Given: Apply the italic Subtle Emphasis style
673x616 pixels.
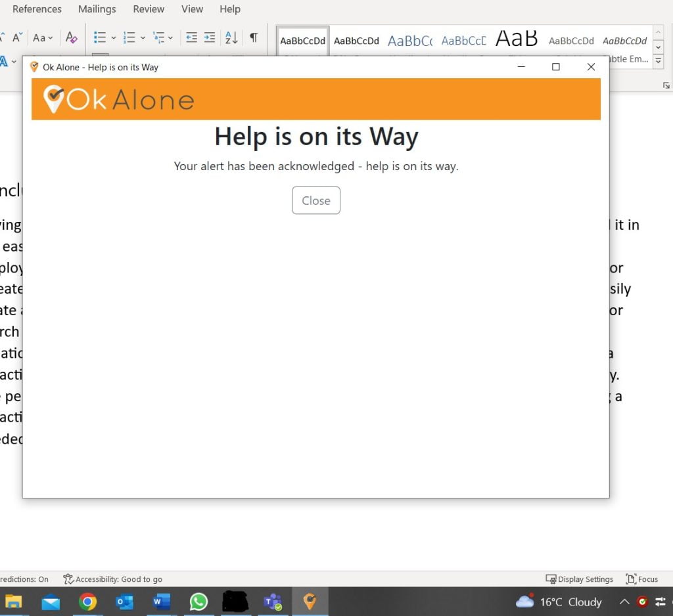Looking at the screenshot, I should [x=624, y=41].
